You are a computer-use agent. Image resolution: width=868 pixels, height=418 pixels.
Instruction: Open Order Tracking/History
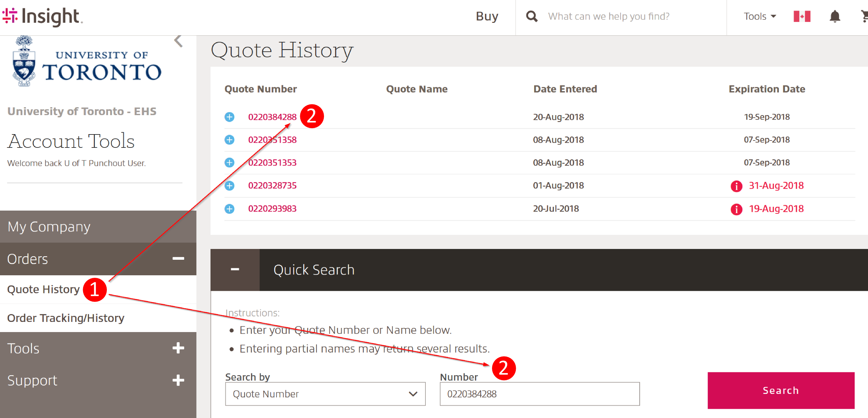point(66,318)
